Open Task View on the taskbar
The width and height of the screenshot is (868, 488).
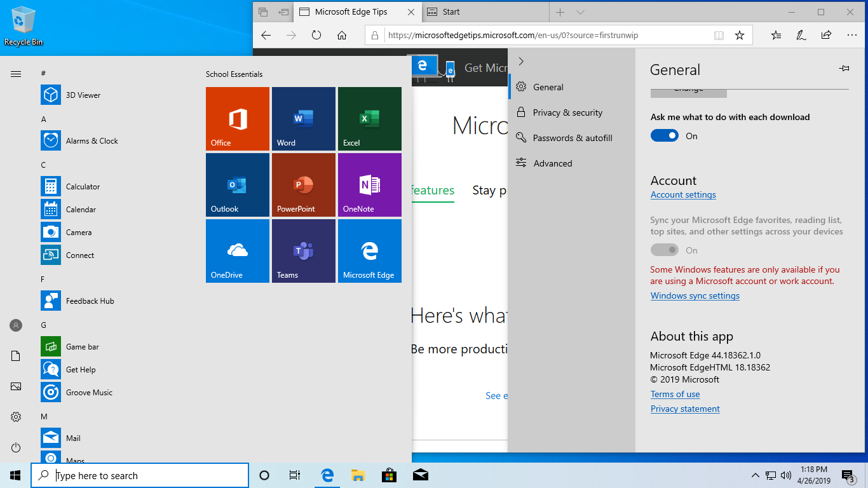coord(295,475)
